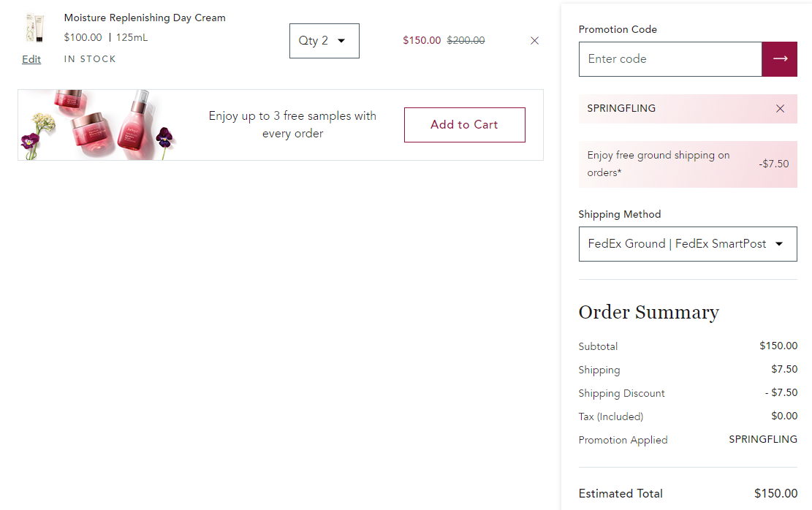Click the shipping method dropdown caret
Viewport: 812px width, 510px height.
tap(779, 244)
